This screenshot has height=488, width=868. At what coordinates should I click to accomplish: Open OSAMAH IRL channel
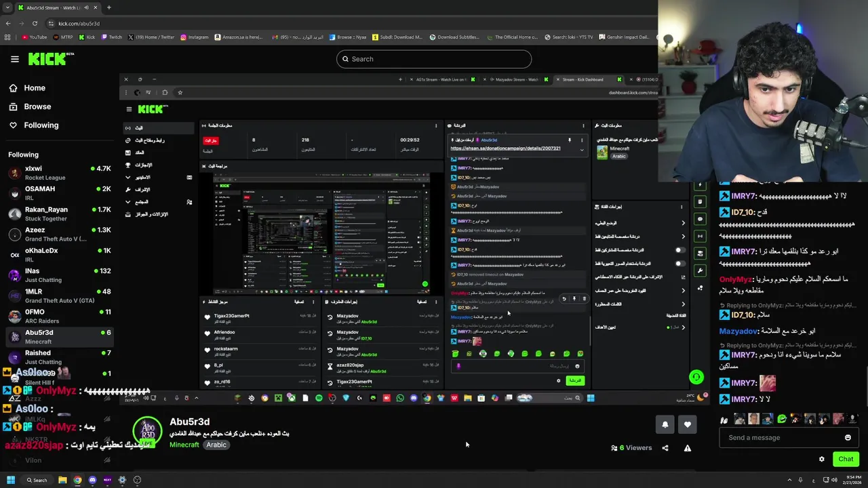coord(59,193)
